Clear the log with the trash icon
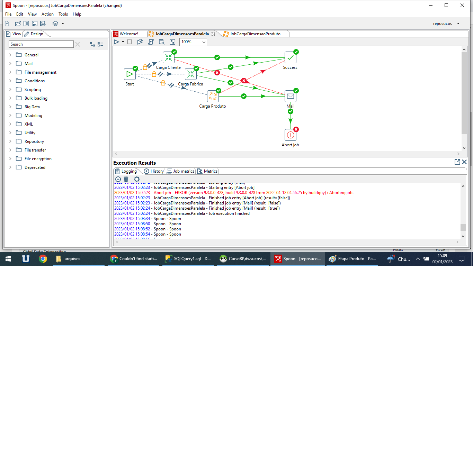Image resolution: width=473 pixels, height=476 pixels. click(126, 179)
